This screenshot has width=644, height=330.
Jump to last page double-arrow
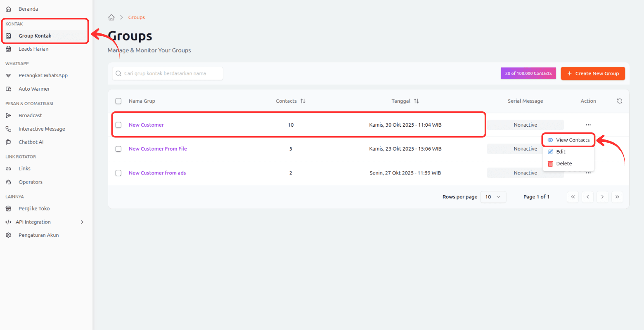[617, 197]
